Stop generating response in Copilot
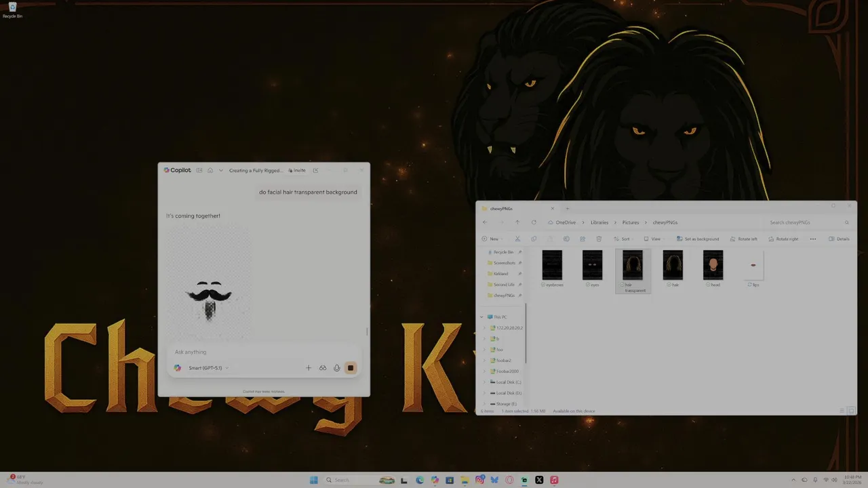This screenshot has height=488, width=868. pos(351,368)
